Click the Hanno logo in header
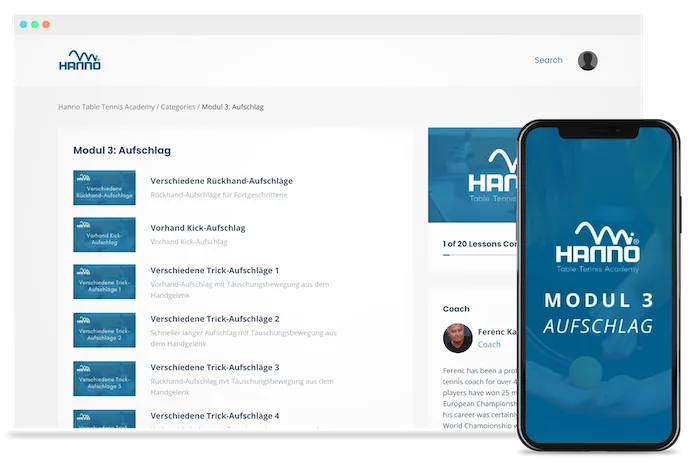Screen dimensions: 700x467 (80, 60)
